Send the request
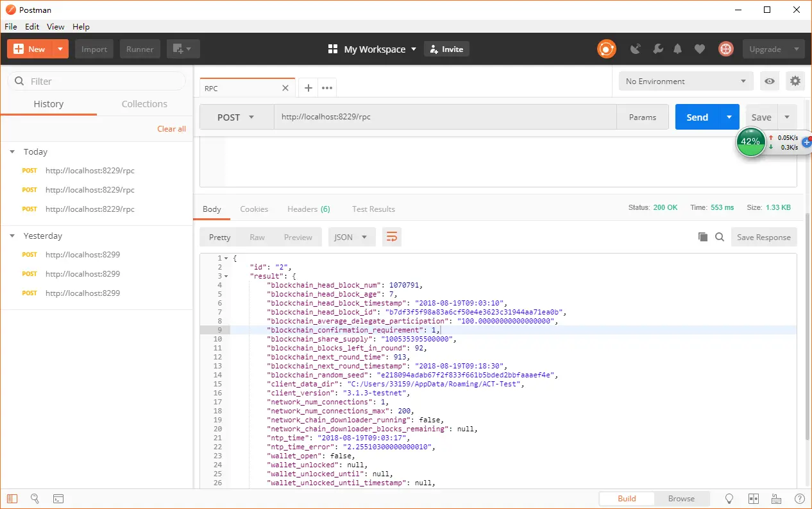 click(x=697, y=117)
